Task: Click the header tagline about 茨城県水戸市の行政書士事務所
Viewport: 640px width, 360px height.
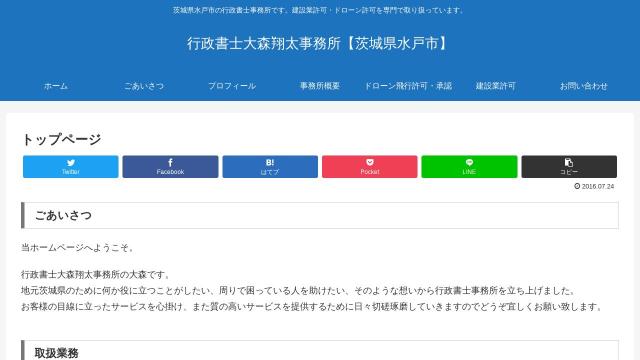Action: 318,10
